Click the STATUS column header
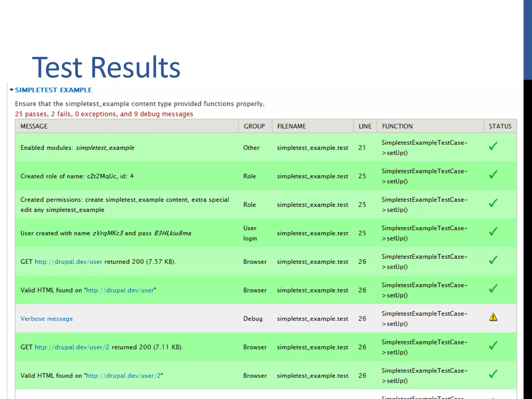 pos(500,126)
